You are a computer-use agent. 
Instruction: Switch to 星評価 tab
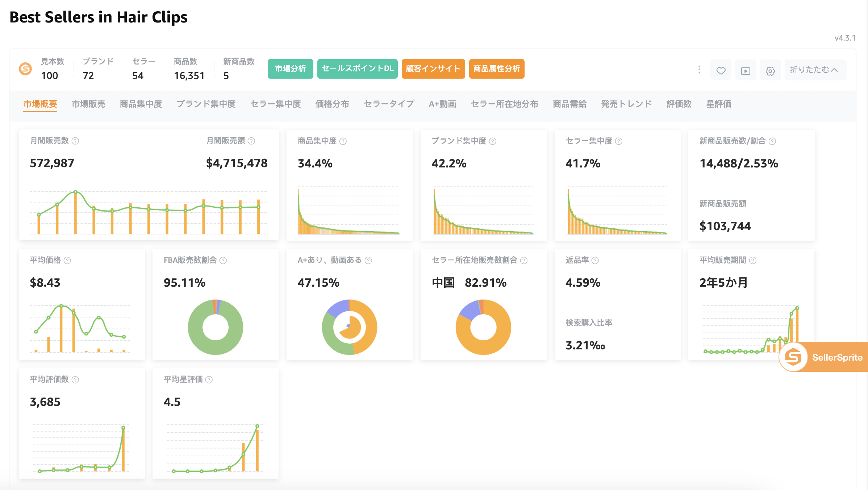point(719,104)
